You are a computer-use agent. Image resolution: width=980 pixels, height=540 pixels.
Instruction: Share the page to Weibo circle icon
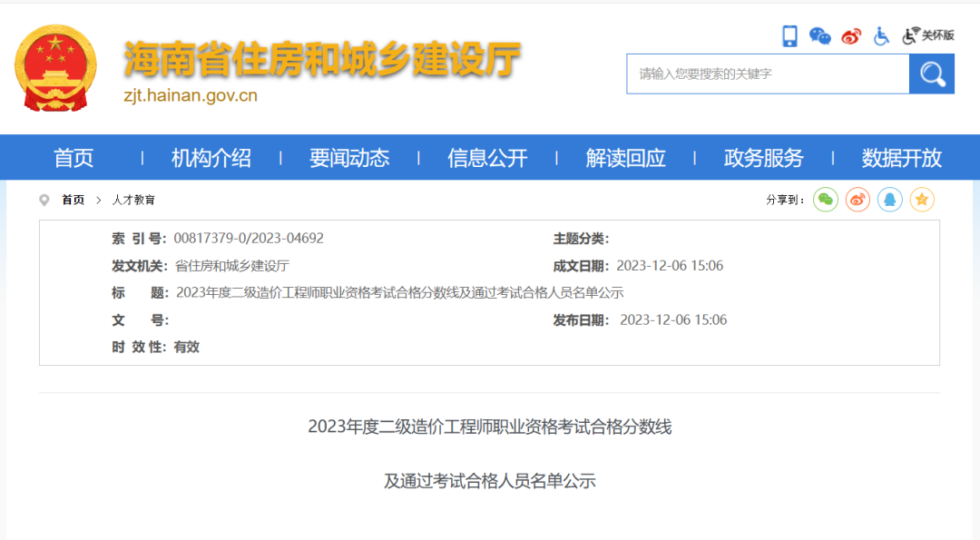click(x=857, y=199)
